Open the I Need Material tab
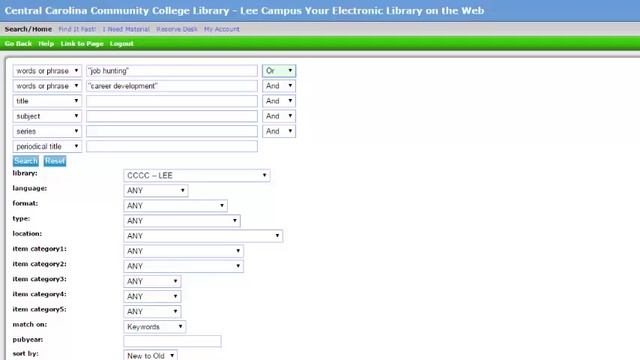Screen dimensions: 640x360 tap(126, 29)
